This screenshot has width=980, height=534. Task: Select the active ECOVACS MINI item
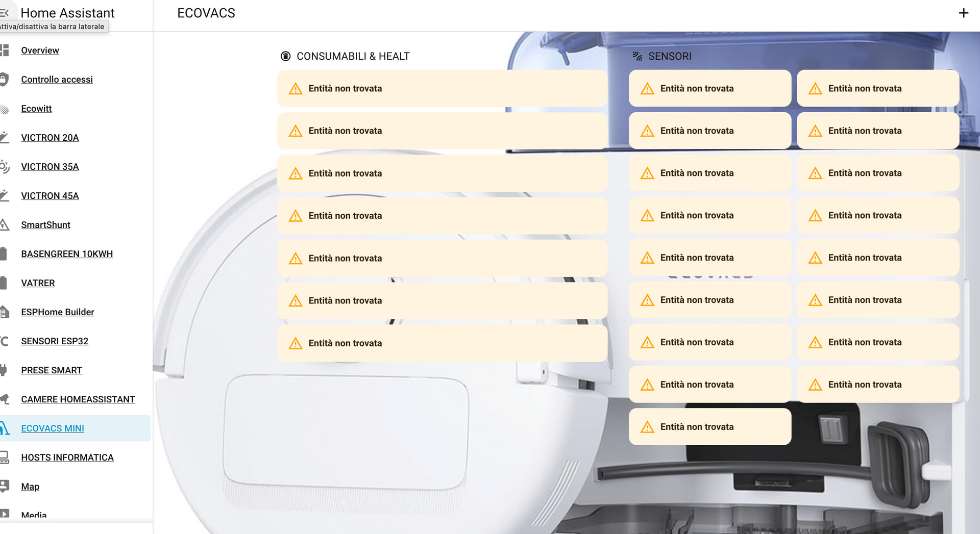(75, 428)
